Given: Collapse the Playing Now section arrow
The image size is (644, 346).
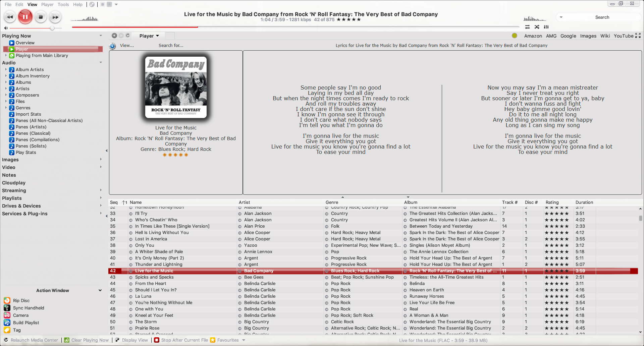Looking at the screenshot, I should [101, 36].
